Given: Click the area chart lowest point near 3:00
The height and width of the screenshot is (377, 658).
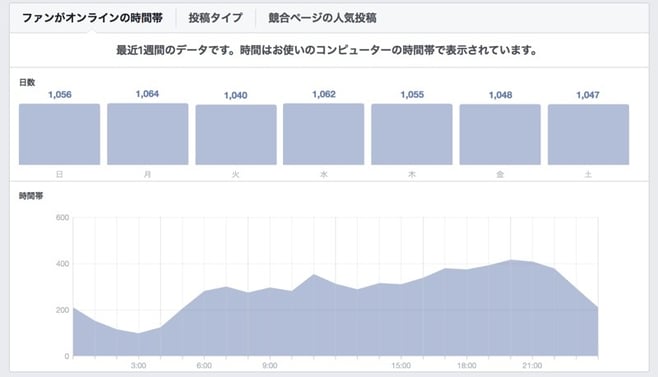Looking at the screenshot, I should pyautogui.click(x=138, y=334).
